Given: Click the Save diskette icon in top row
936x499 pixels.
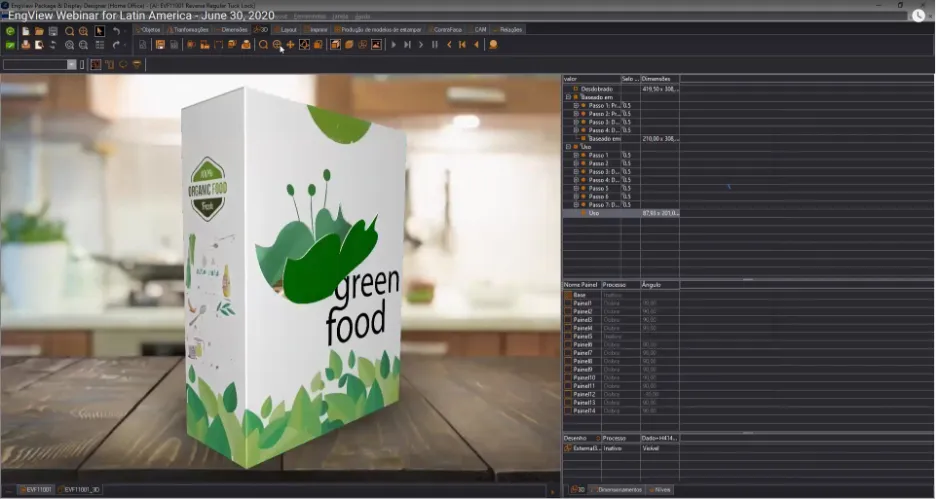Looking at the screenshot, I should [x=53, y=31].
